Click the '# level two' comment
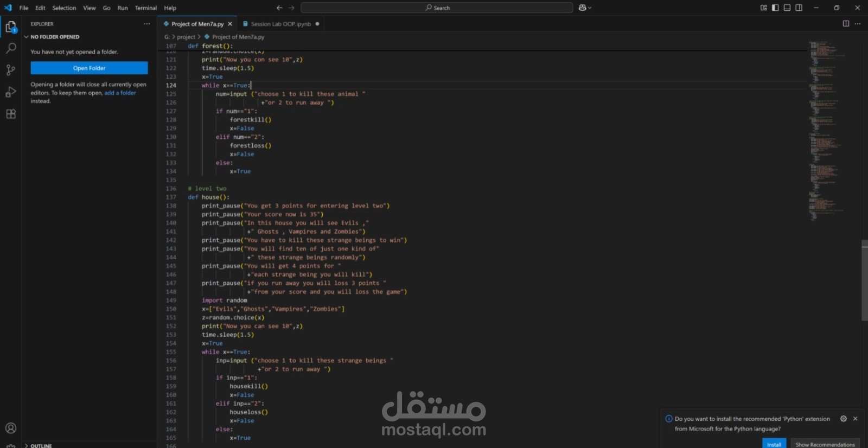Viewport: 868px width, 448px height. click(x=207, y=188)
